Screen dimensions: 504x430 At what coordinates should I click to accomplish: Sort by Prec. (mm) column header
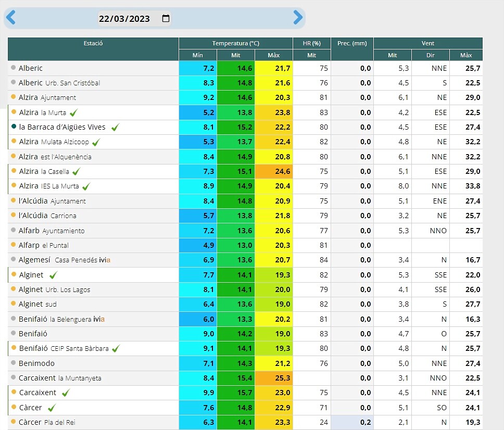[x=352, y=49]
